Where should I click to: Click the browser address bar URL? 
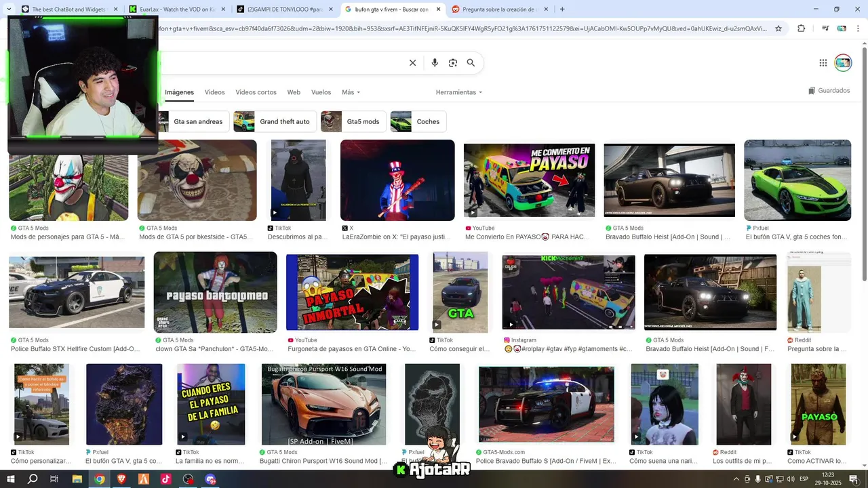pos(461,28)
